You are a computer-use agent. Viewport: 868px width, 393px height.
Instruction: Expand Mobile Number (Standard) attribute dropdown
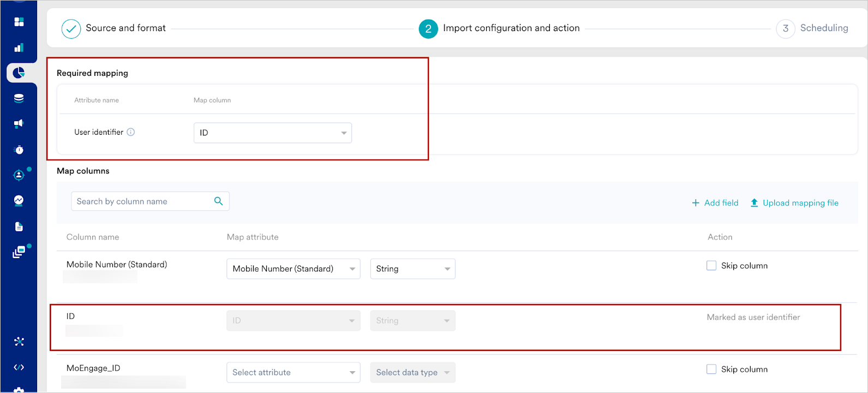(x=293, y=269)
